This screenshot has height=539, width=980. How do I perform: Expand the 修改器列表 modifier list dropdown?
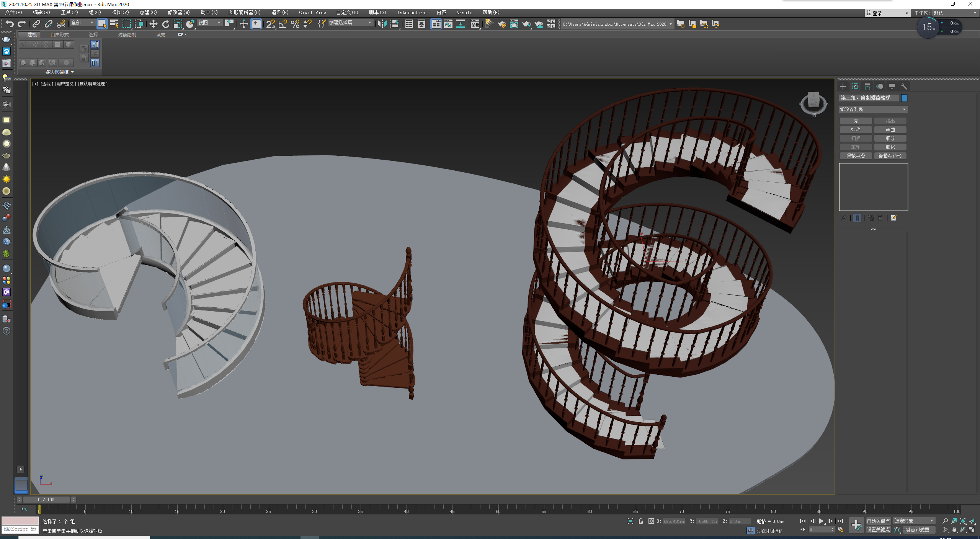pos(873,109)
